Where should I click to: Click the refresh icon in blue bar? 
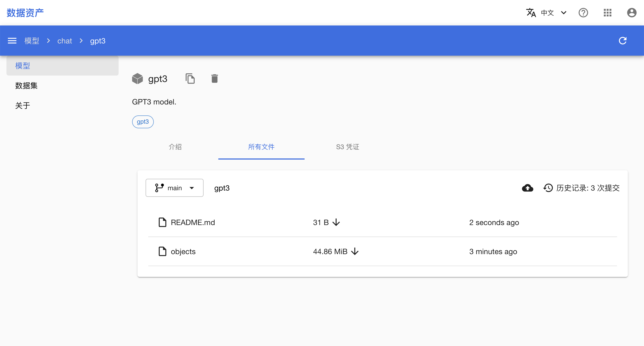pos(622,41)
